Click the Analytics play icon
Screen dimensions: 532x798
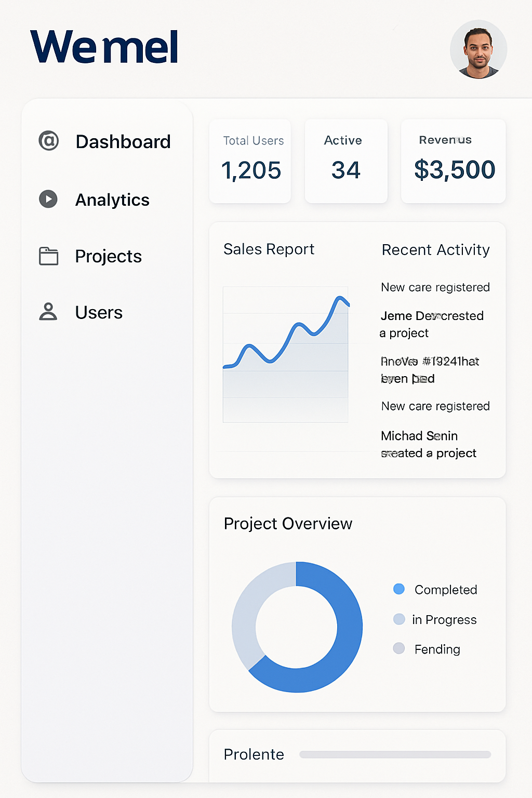tap(48, 199)
